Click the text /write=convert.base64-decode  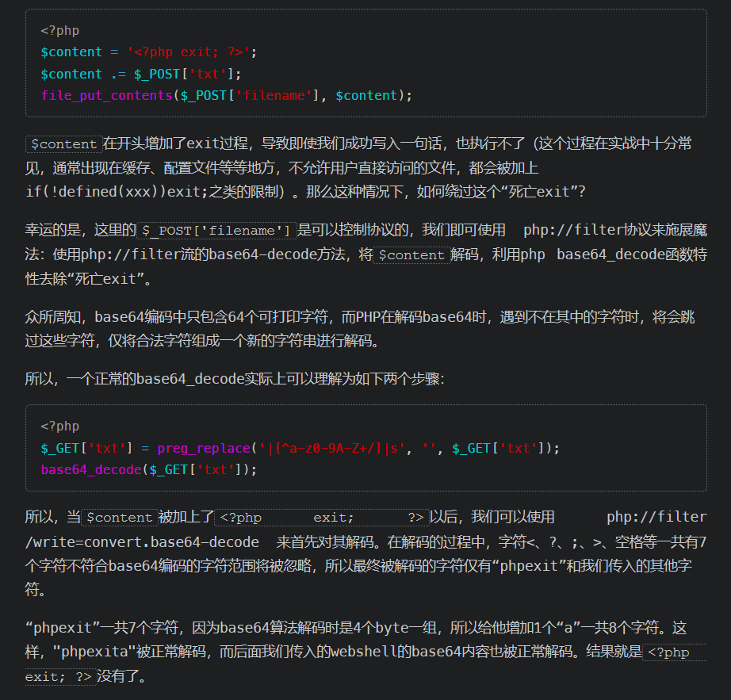[142, 542]
